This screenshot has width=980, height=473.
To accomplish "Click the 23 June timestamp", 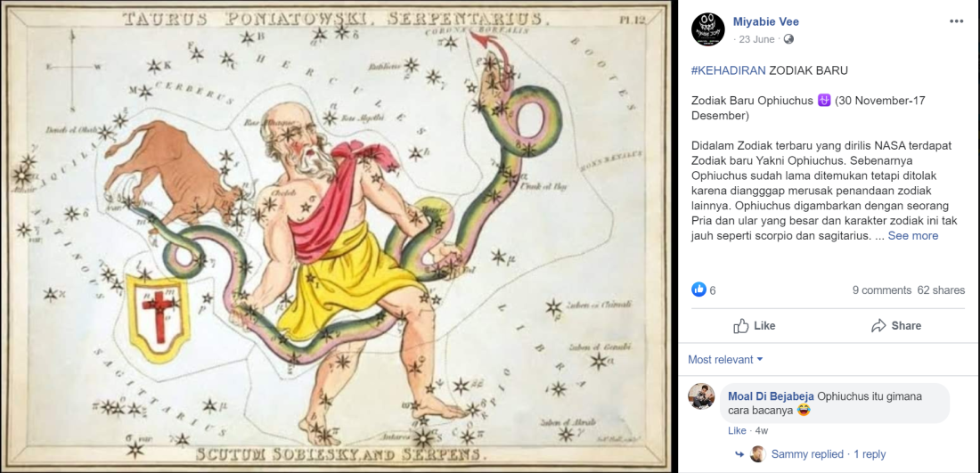I will tap(756, 39).
